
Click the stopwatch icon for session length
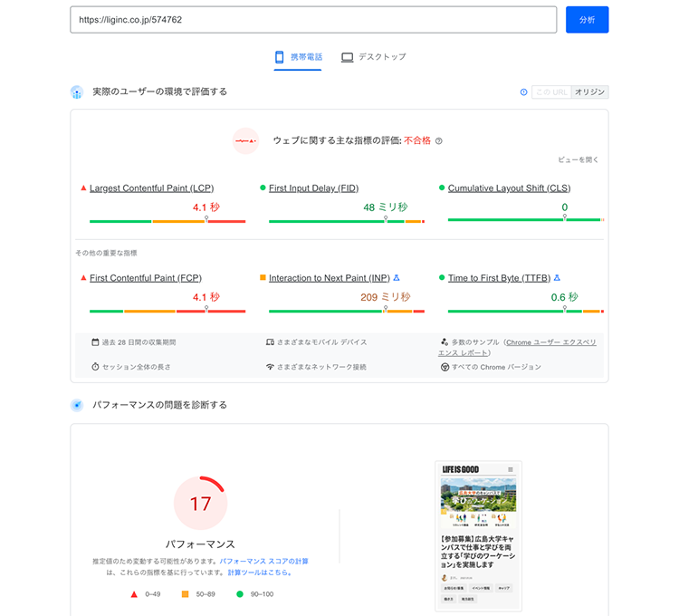[x=95, y=367]
